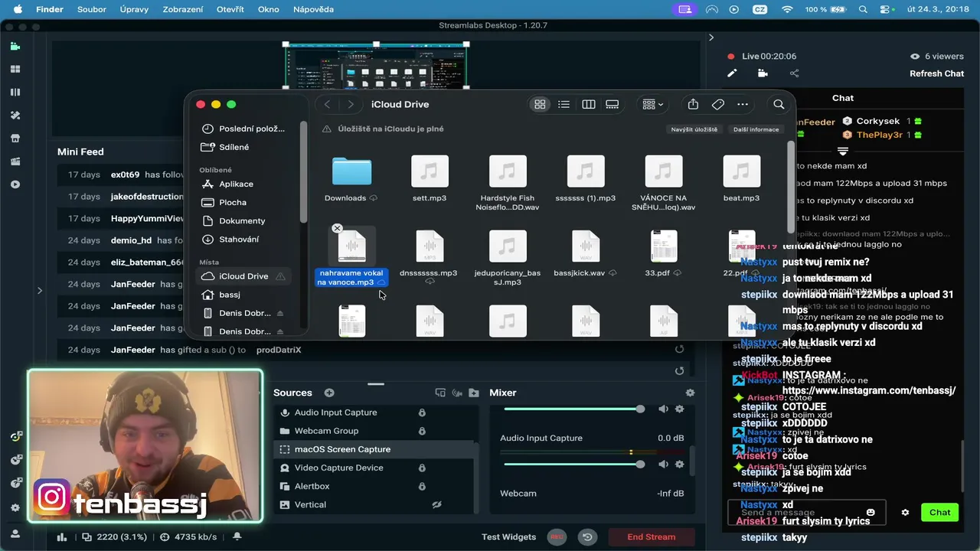Click the Finder Share toolbar icon
The height and width of the screenshot is (551, 980).
tap(693, 104)
